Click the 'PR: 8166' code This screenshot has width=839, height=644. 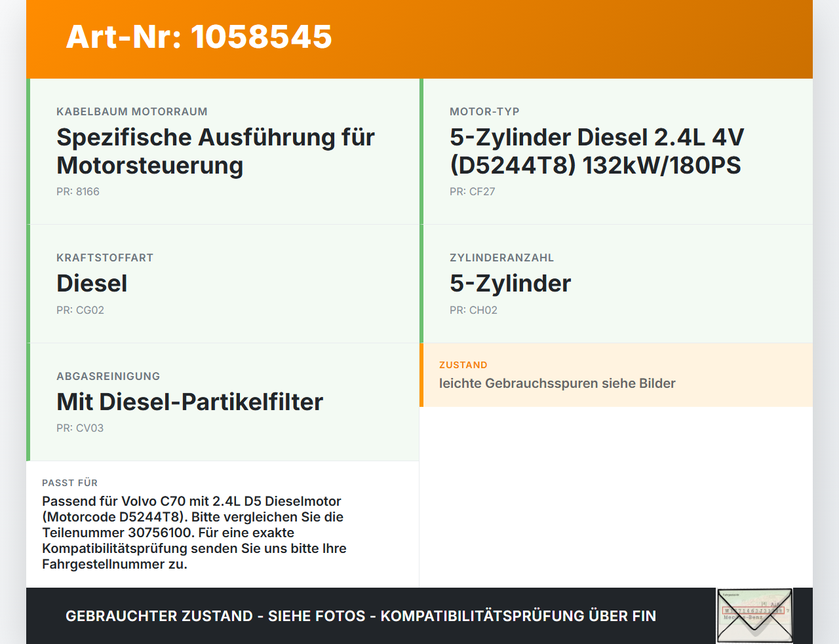pos(78,191)
